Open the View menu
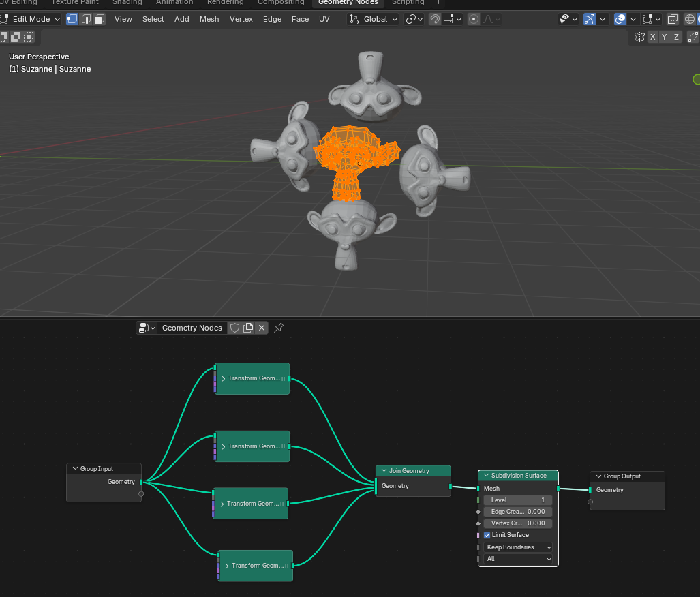The width and height of the screenshot is (700, 597). coord(123,19)
